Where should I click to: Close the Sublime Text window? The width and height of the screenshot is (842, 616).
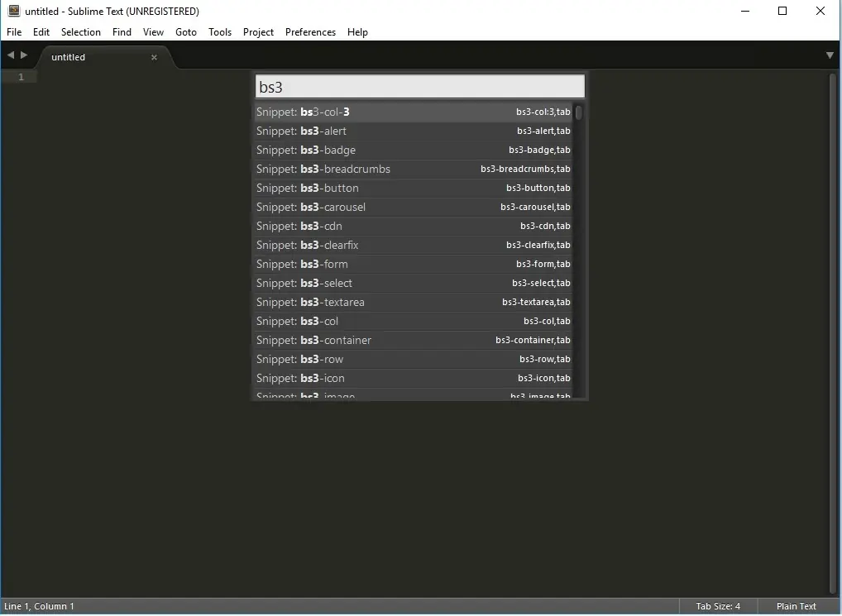[x=820, y=12]
